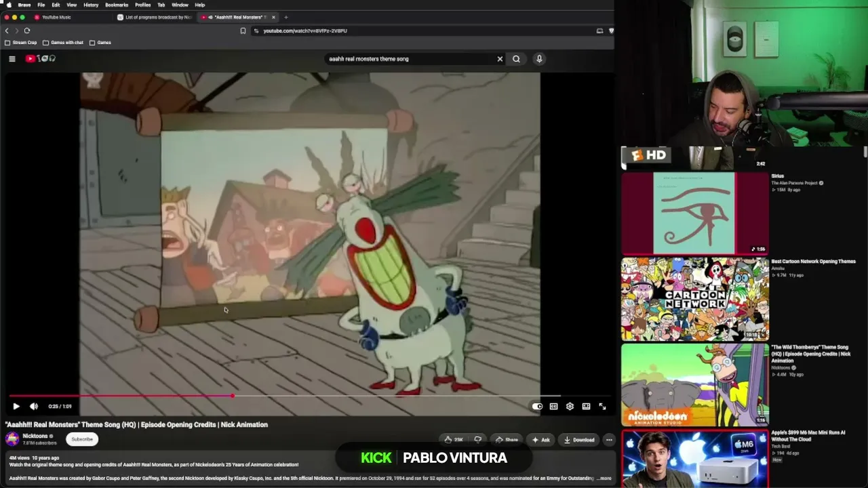Bookmark this page with the bookmark icon
Viewport: 868px width, 488px height.
[x=243, y=30]
